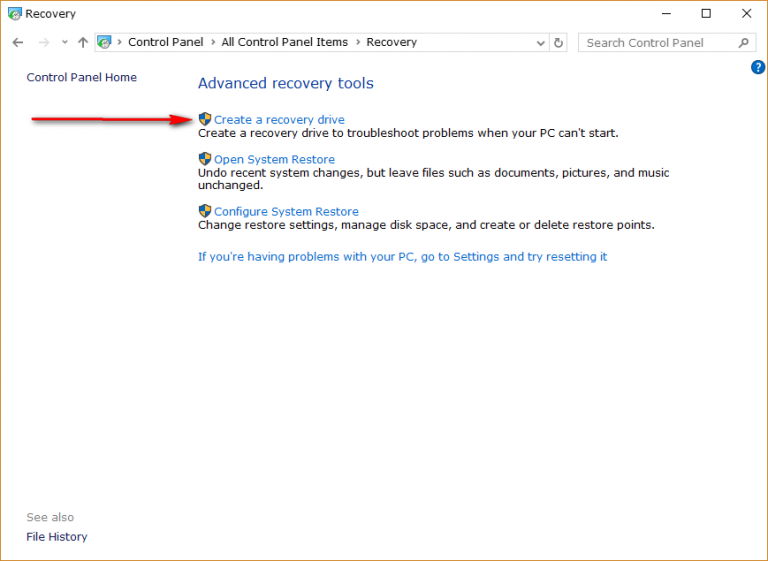Click the Recovery window title icon
Screen dimensions: 768x561
15,14
